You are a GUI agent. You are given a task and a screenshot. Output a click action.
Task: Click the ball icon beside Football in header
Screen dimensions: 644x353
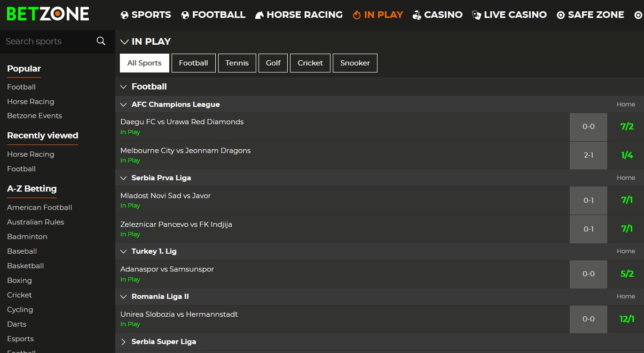click(x=185, y=15)
